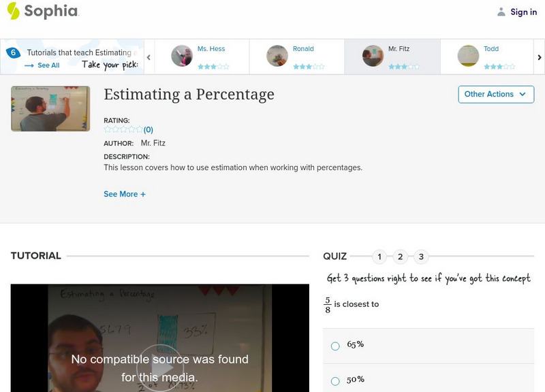Click the Sign in user icon

501,12
